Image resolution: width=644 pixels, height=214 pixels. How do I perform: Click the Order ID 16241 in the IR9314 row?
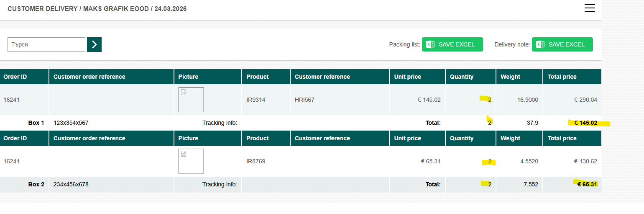click(x=12, y=100)
